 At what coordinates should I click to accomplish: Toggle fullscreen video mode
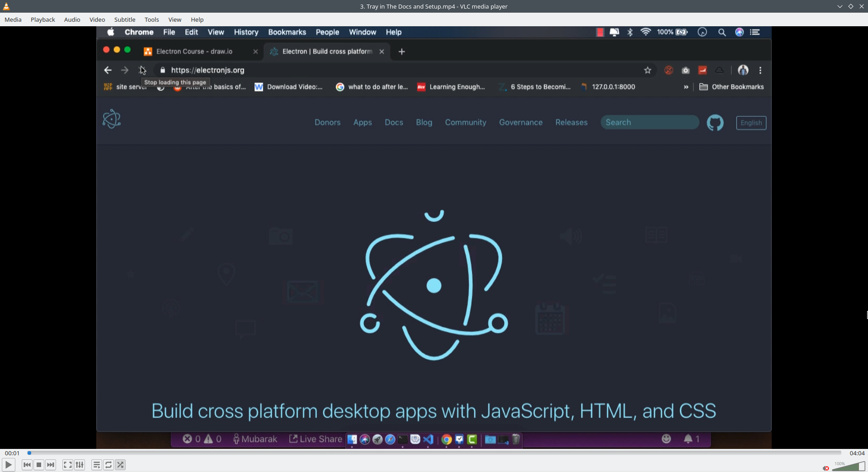67,465
